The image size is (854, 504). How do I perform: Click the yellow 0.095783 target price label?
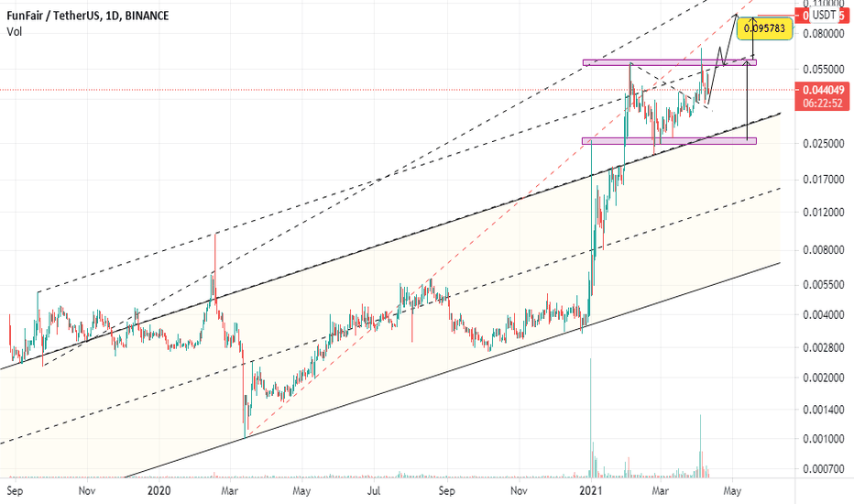[x=765, y=28]
